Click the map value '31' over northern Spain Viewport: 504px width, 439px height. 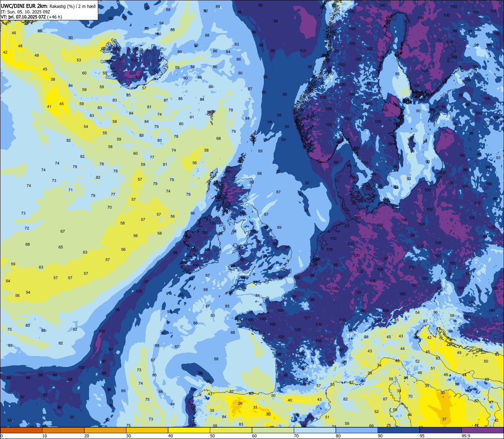[x=255, y=408]
